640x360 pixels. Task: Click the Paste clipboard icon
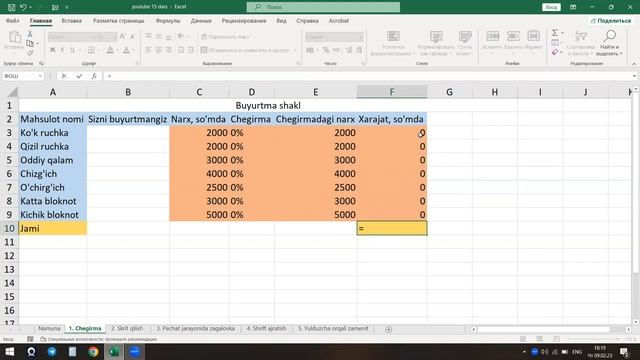point(15,37)
